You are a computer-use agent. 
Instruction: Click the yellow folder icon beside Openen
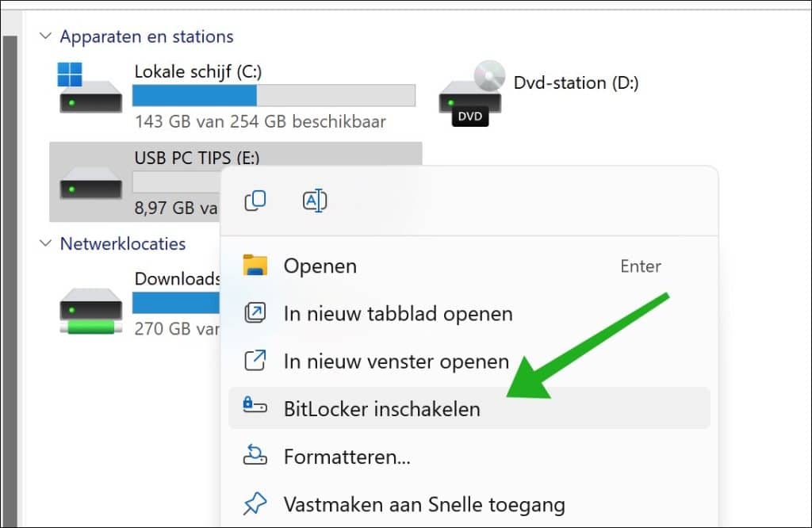click(x=255, y=266)
